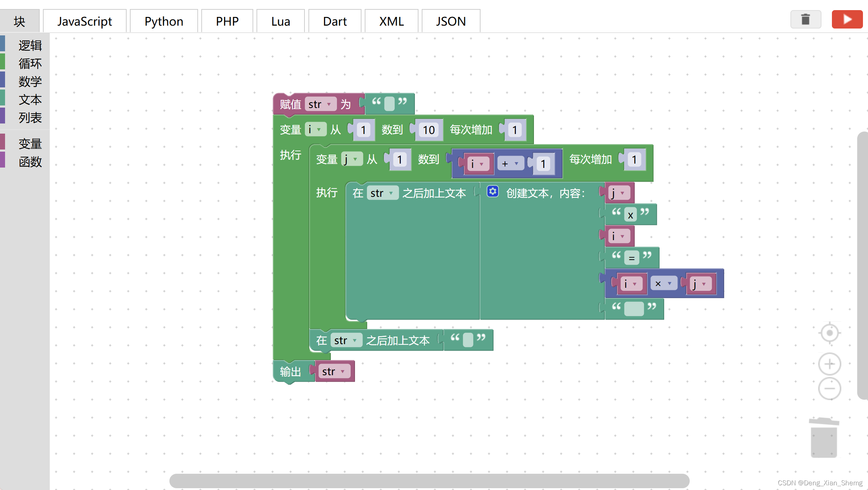Click the last empty text field in create text
This screenshot has height=490, width=868.
point(634,309)
